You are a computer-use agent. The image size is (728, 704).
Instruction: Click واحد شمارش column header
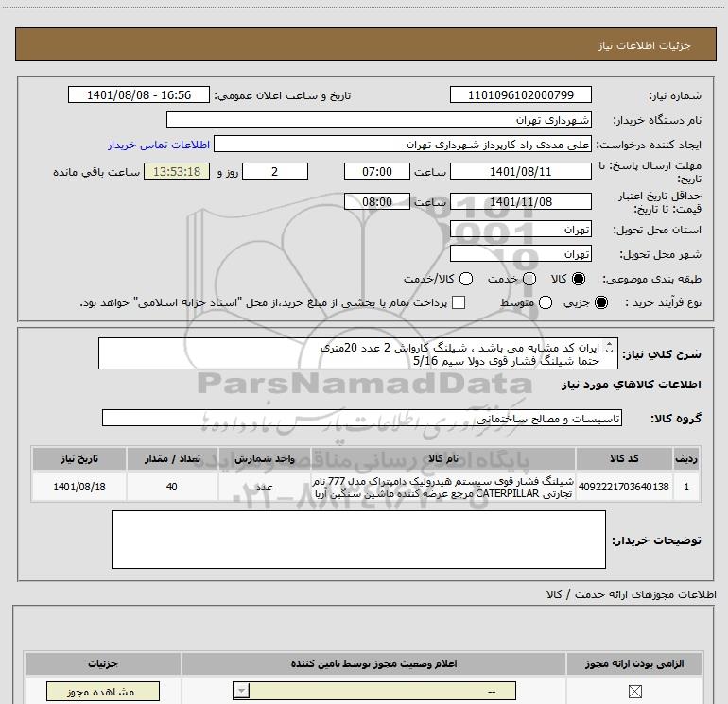[264, 458]
